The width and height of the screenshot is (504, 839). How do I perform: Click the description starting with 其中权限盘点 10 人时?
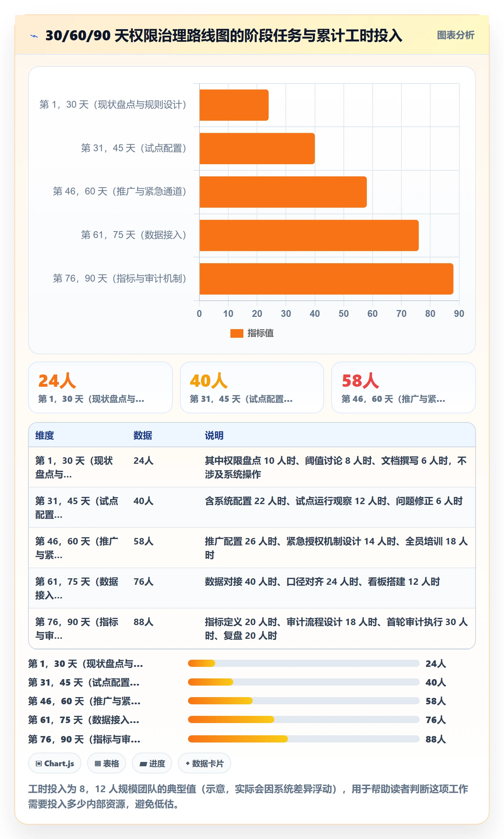(x=336, y=467)
